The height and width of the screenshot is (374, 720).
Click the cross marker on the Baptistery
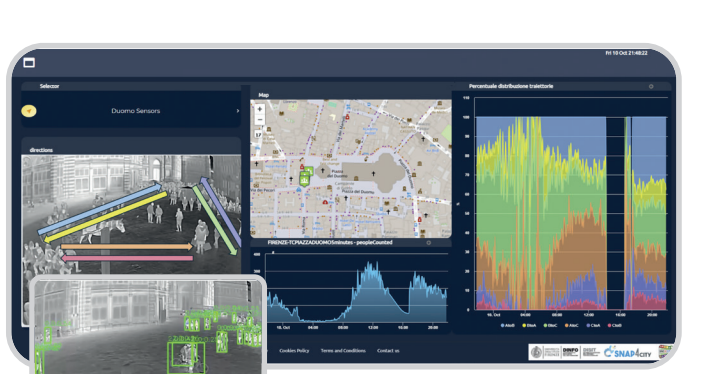tap(323, 170)
